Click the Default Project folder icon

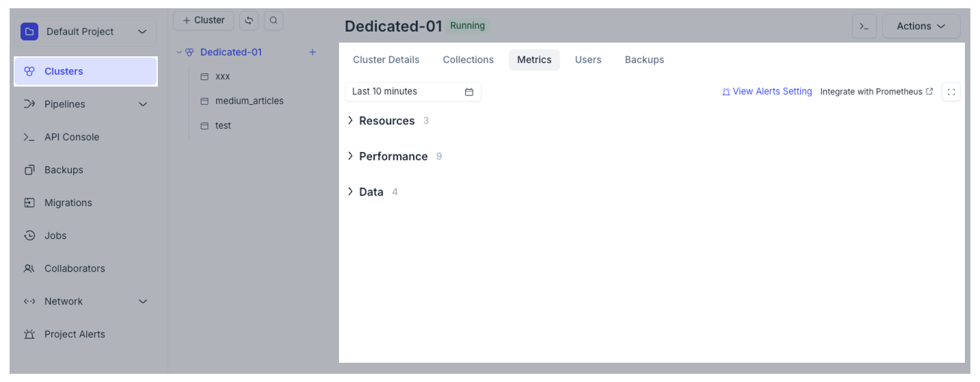pyautogui.click(x=29, y=32)
